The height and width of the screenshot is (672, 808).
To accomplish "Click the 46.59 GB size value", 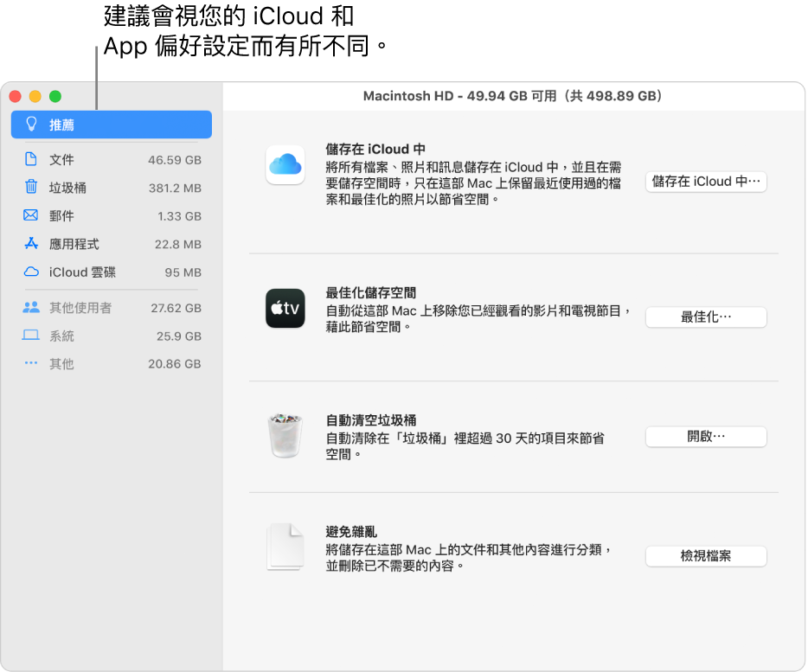I will (175, 160).
